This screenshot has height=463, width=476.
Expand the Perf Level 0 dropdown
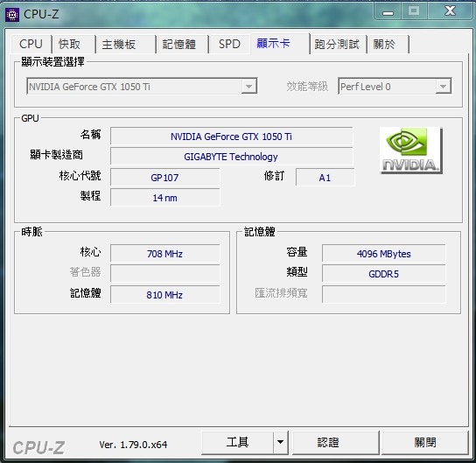(443, 87)
